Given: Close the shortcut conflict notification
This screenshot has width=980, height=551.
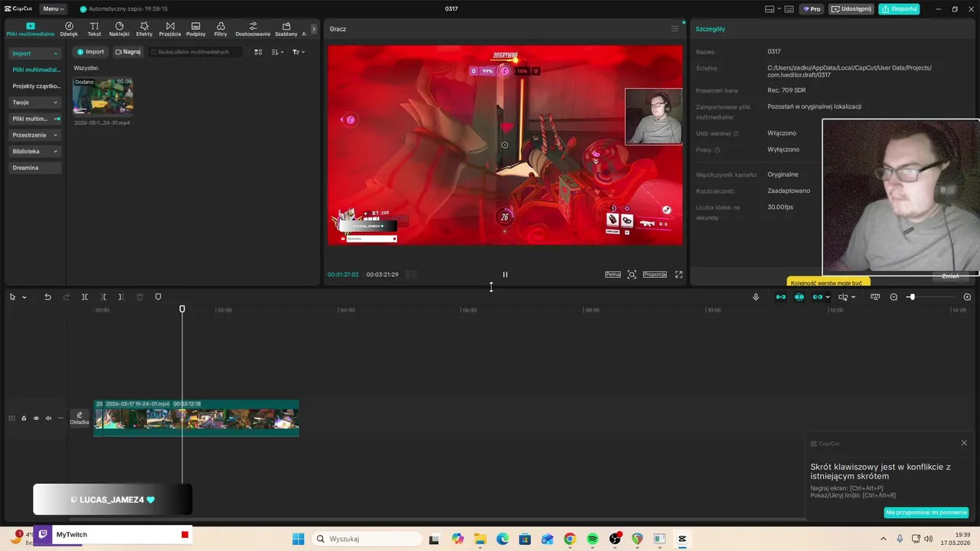Looking at the screenshot, I should [x=964, y=442].
